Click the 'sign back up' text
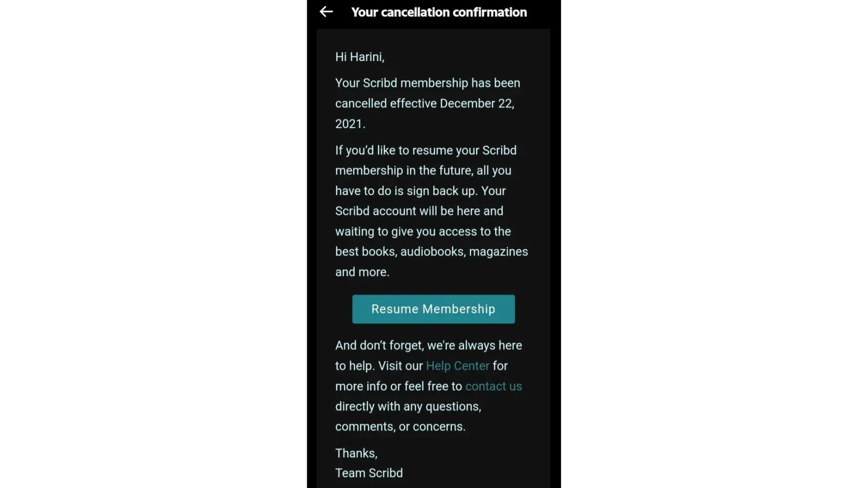 click(x=441, y=191)
